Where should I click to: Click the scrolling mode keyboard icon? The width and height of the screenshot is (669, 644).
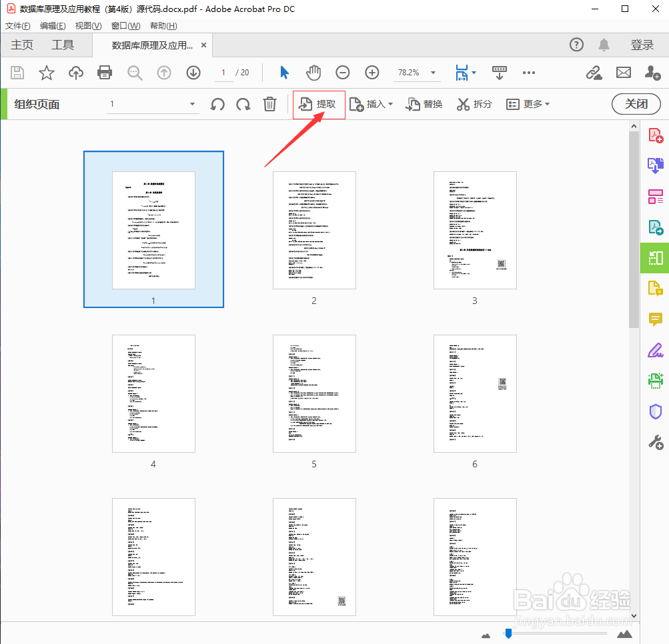[x=499, y=73]
